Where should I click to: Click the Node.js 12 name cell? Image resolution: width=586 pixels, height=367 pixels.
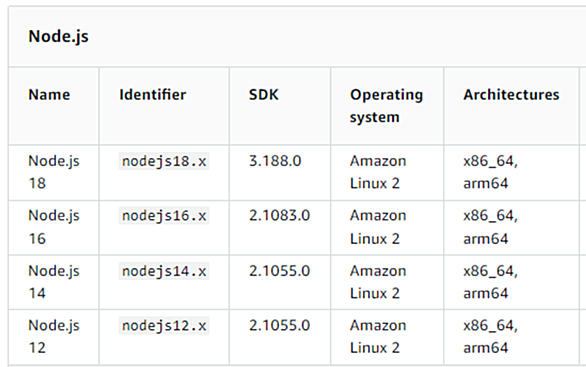pyautogui.click(x=54, y=336)
